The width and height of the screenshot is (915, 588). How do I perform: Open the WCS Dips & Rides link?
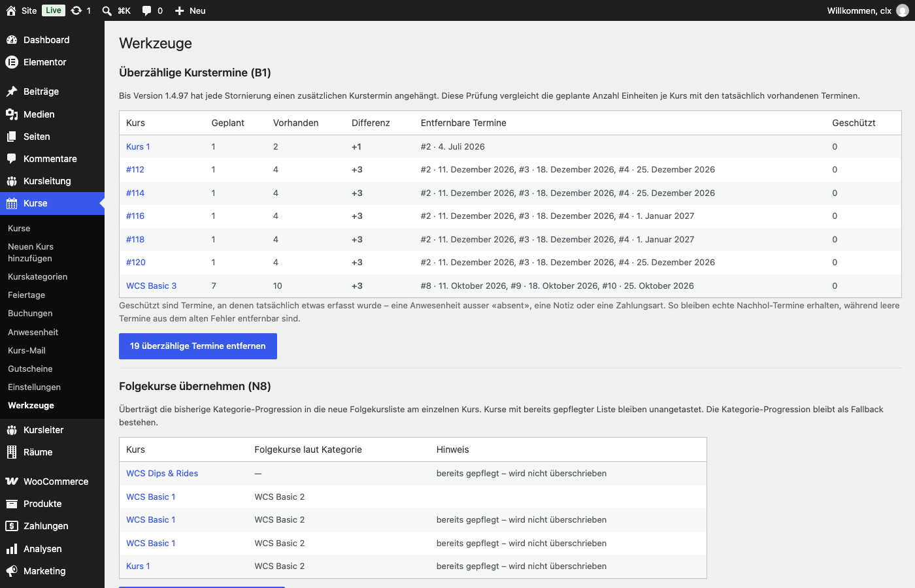162,474
